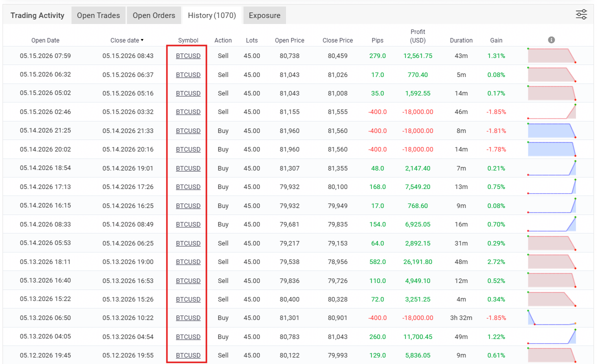Sort by Symbol column header
The width and height of the screenshot is (597, 364).
point(188,40)
